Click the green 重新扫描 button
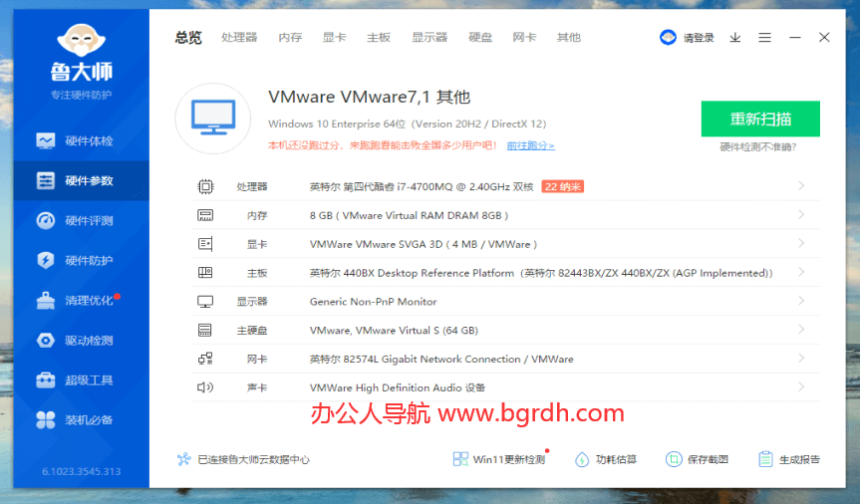This screenshot has height=504, width=860. [x=760, y=119]
